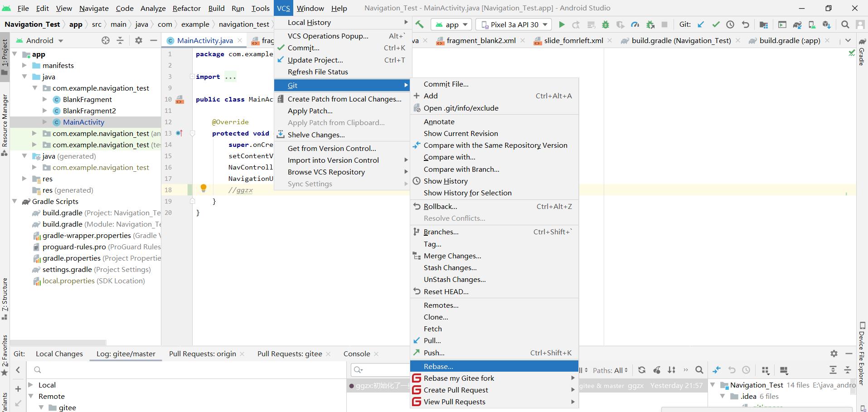Open the Android project view dropdown
This screenshot has width=868, height=412.
click(x=40, y=40)
